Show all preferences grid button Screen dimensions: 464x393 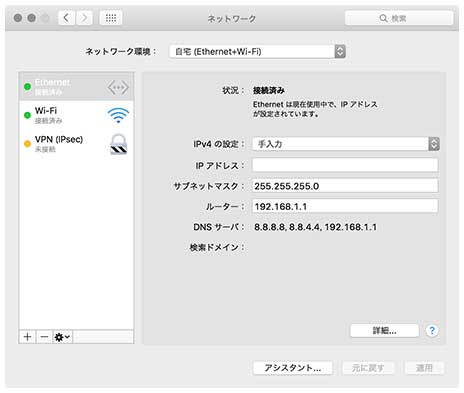(x=111, y=18)
